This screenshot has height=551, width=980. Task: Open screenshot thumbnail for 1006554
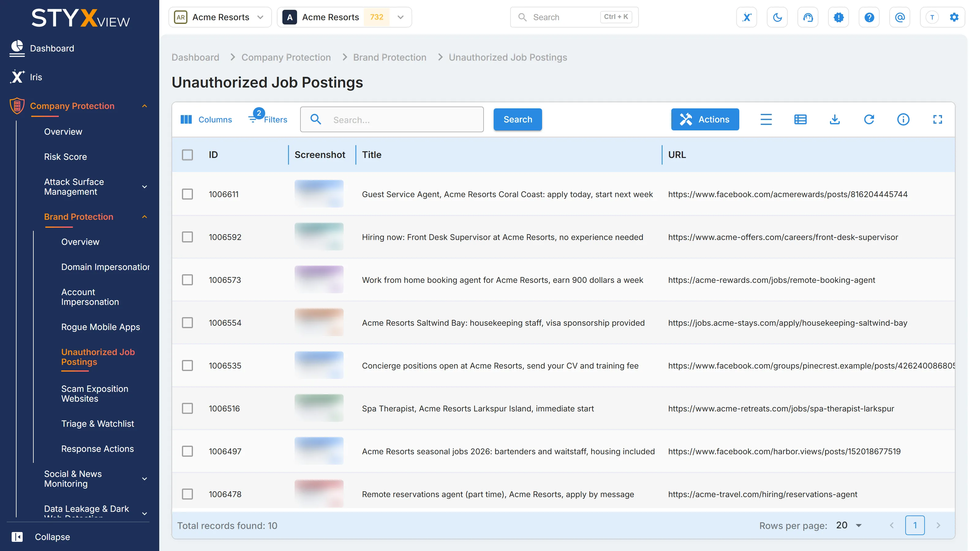pyautogui.click(x=319, y=322)
